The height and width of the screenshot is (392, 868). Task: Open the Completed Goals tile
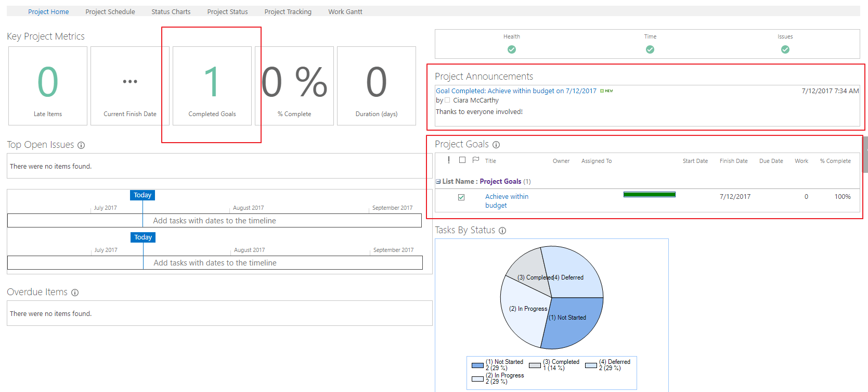(x=212, y=86)
